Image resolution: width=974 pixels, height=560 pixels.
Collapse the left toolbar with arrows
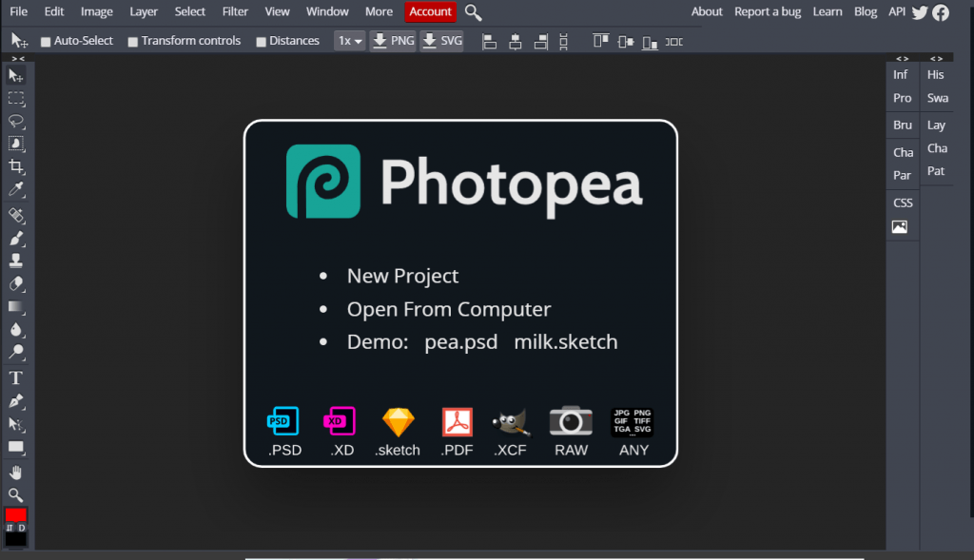coord(18,58)
